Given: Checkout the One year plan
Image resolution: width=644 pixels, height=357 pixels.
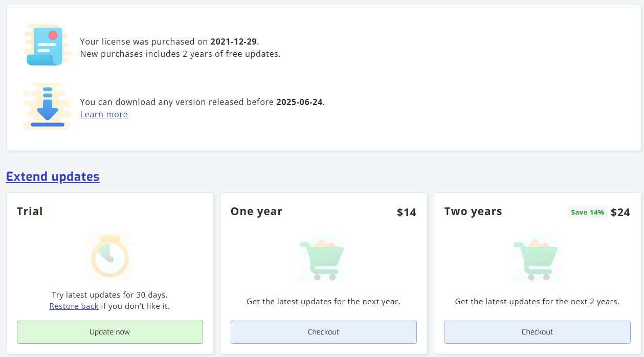Looking at the screenshot, I should [323, 332].
